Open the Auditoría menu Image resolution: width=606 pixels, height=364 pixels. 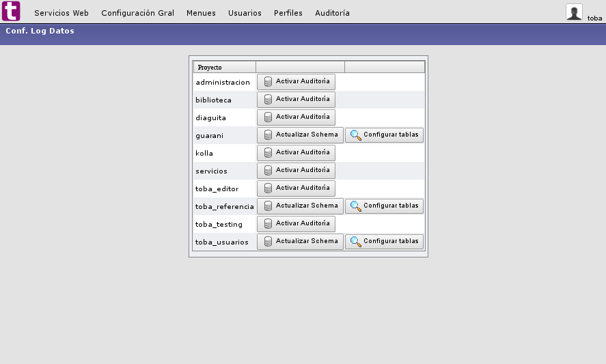click(x=332, y=13)
